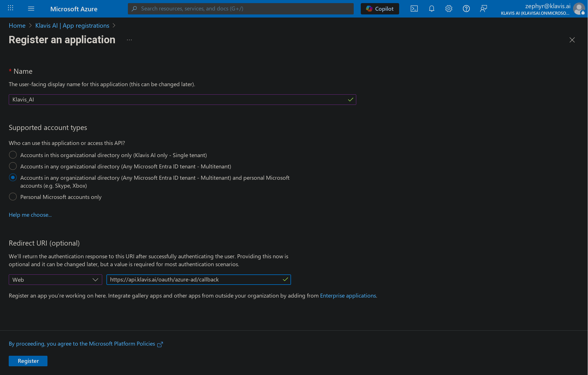Go to Home breadcrumb
This screenshot has height=375, width=588.
(17, 25)
